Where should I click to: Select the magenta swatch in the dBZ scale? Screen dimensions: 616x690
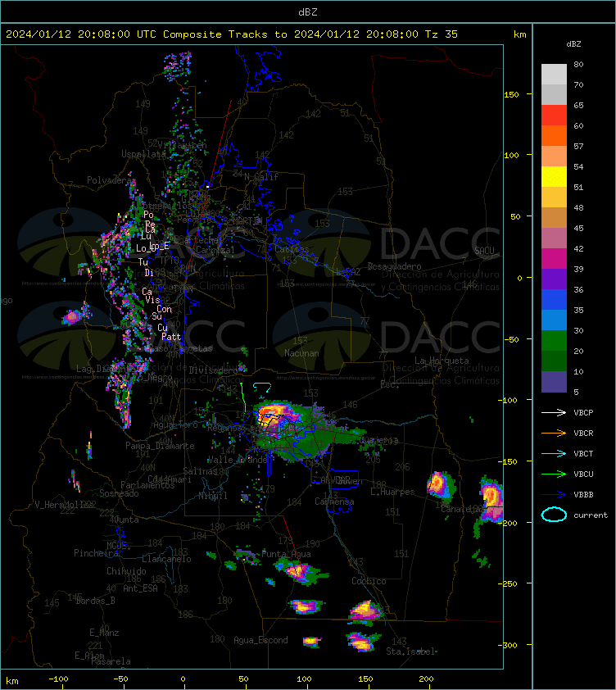[554, 258]
